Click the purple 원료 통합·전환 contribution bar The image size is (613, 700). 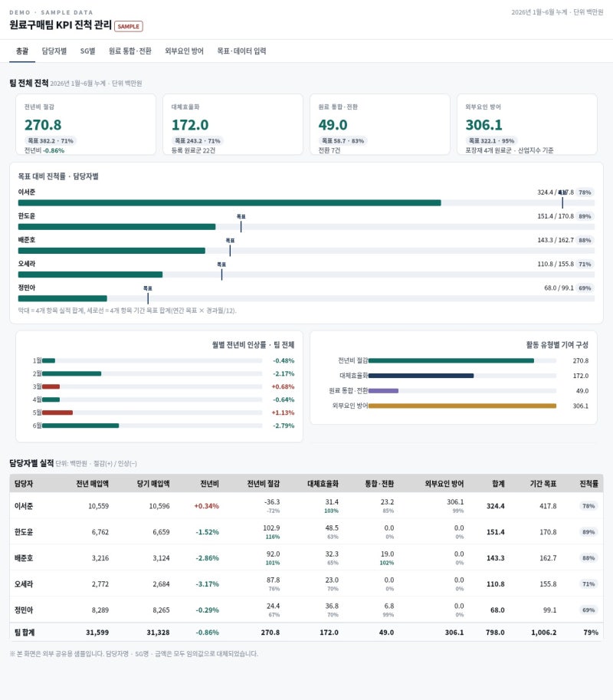(383, 390)
